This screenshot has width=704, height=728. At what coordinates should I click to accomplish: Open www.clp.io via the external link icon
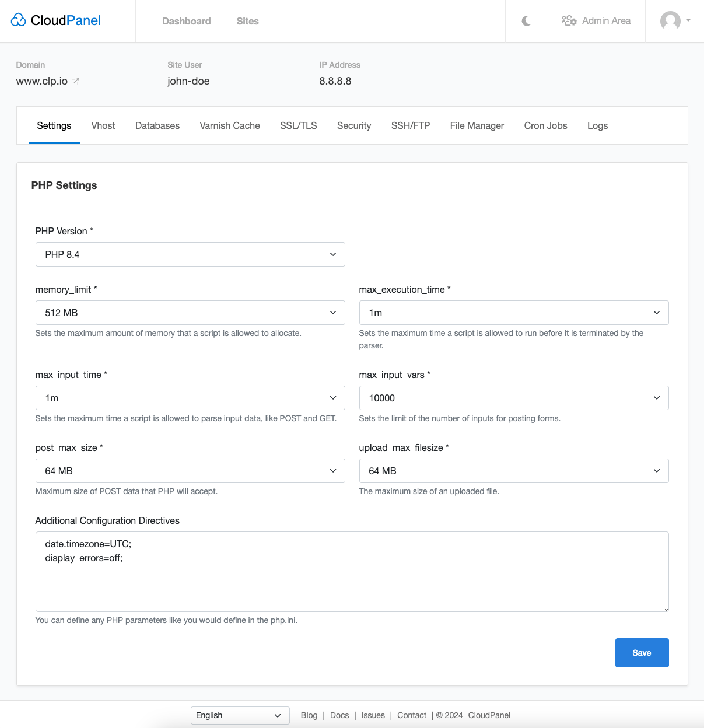pyautogui.click(x=75, y=82)
